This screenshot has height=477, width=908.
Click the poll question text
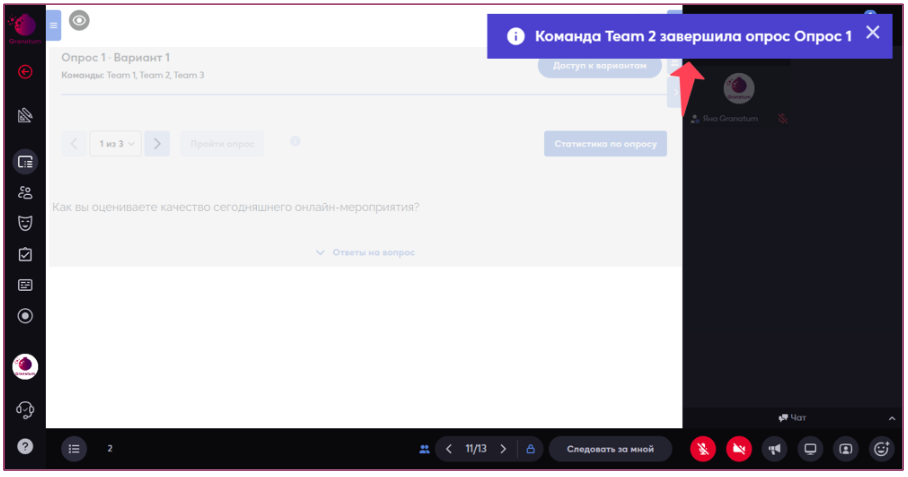point(236,207)
